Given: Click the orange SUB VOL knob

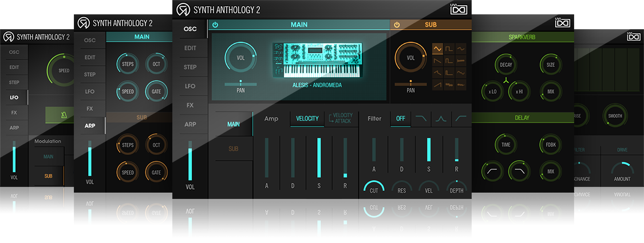Looking at the screenshot, I should pos(410,58).
